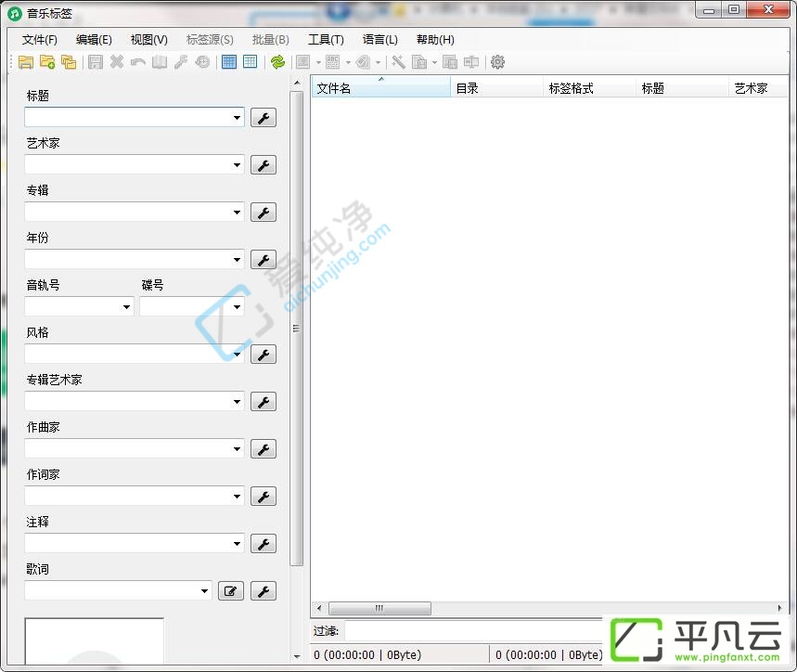The image size is (797, 672).
Task: Click the horizontal scrollbar thumb of file list
Action: click(379, 608)
